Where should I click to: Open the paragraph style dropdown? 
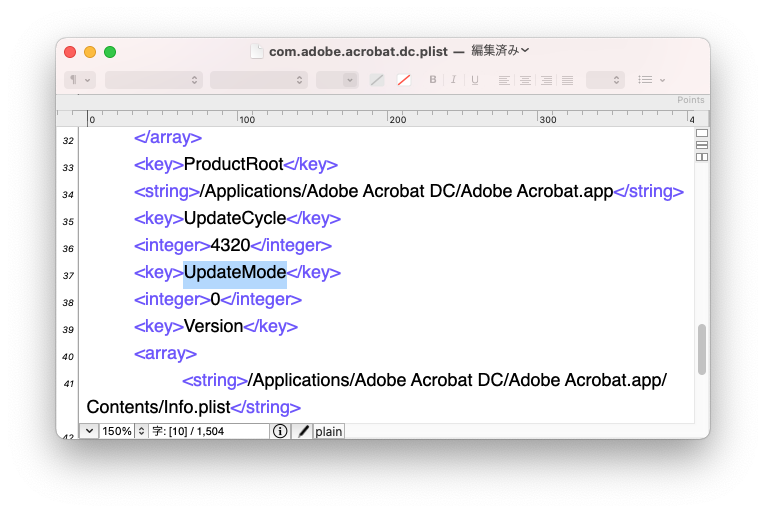[79, 80]
